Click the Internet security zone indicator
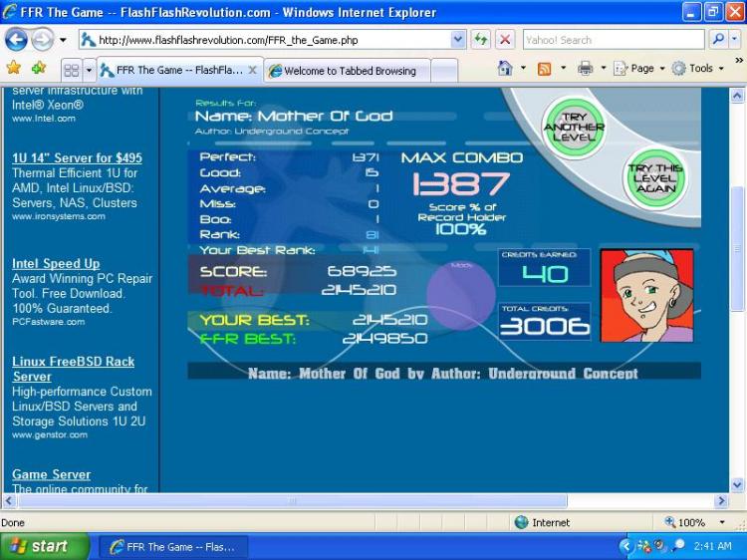 (543, 522)
